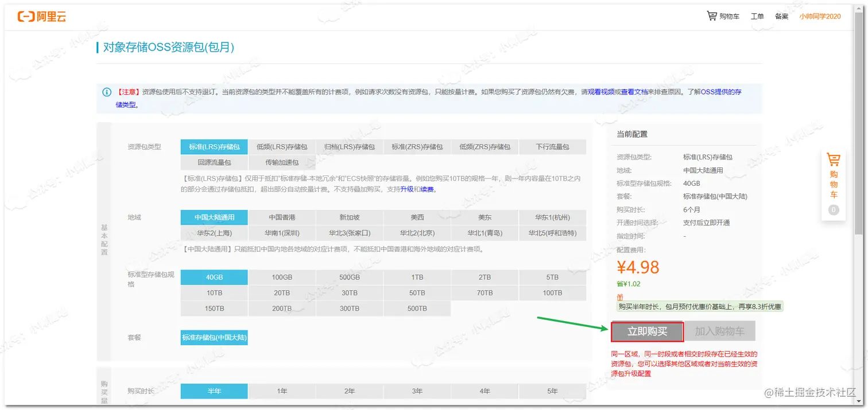
Task: Pick 70TB storage size
Action: [485, 293]
